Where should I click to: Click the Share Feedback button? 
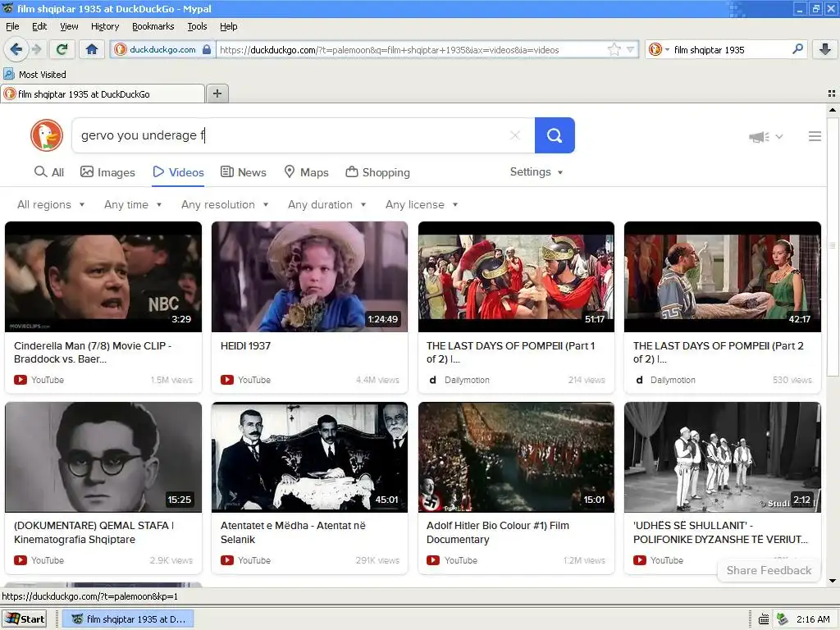(769, 570)
